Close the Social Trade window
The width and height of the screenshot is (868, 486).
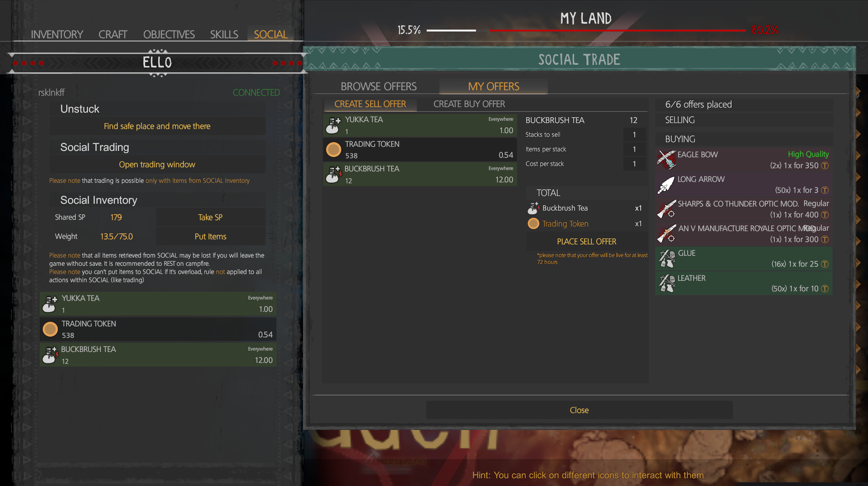(x=579, y=410)
